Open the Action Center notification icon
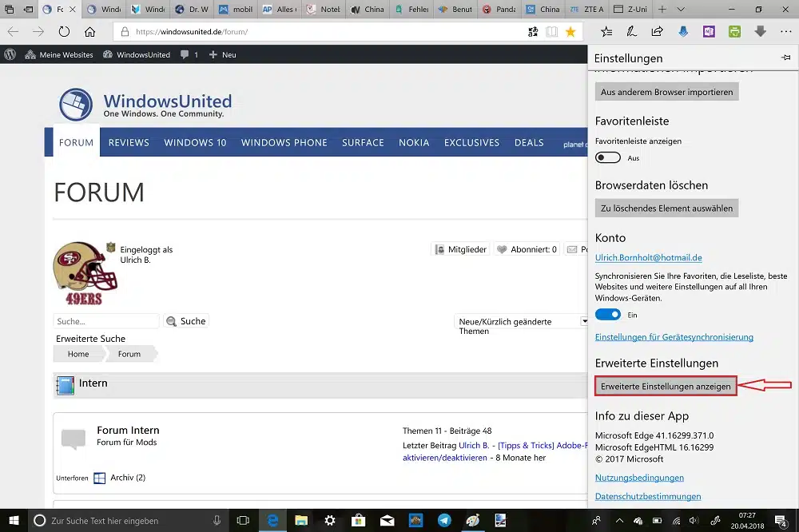The width and height of the screenshot is (799, 532). (x=781, y=520)
